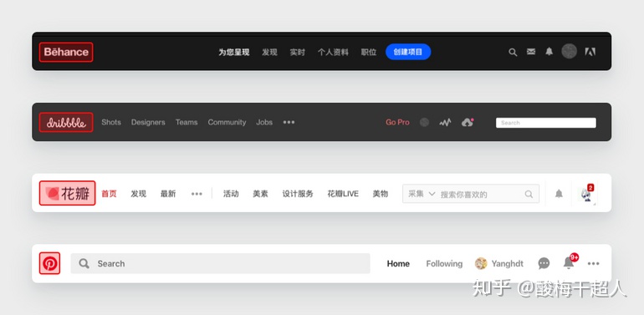Click the Dribbble Search input field
Image resolution: width=644 pixels, height=315 pixels.
(546, 123)
